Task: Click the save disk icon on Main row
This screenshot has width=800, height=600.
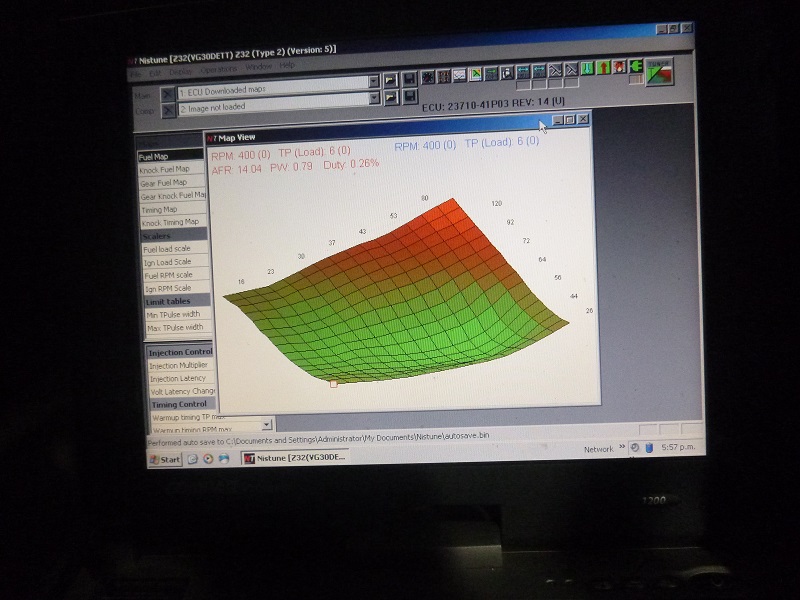Action: [x=409, y=79]
